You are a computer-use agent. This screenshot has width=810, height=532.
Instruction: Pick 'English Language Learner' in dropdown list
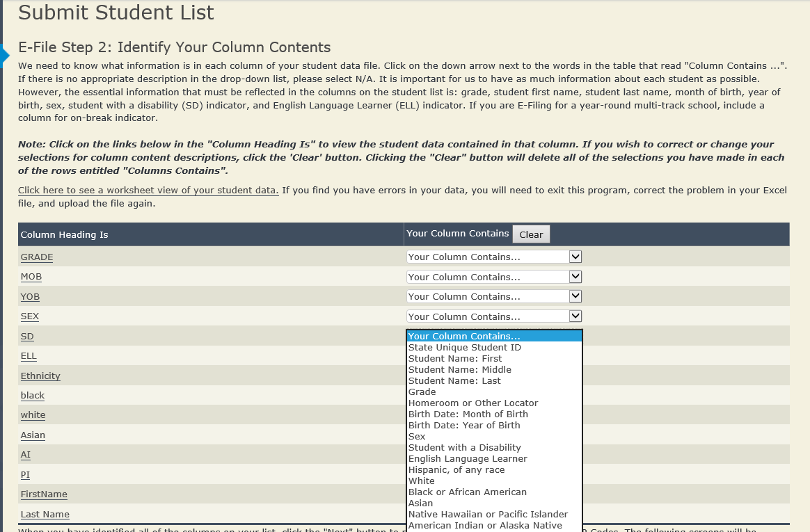468,459
